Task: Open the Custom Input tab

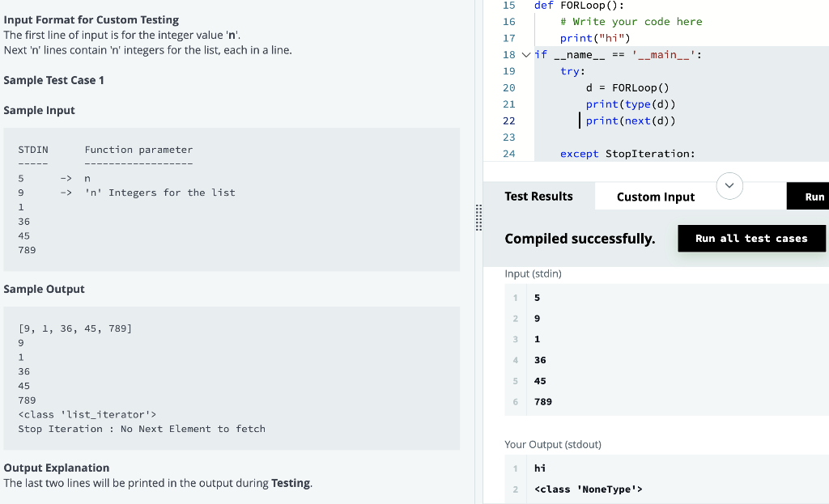Action: tap(655, 196)
